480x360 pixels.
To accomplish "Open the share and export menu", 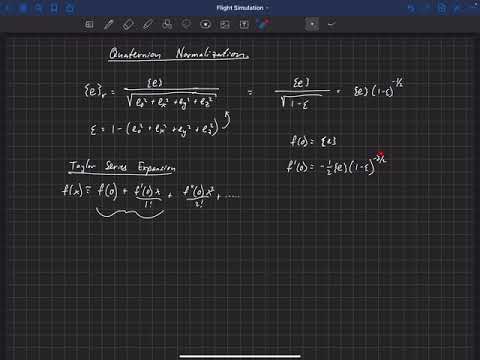I will pyautogui.click(x=70, y=8).
